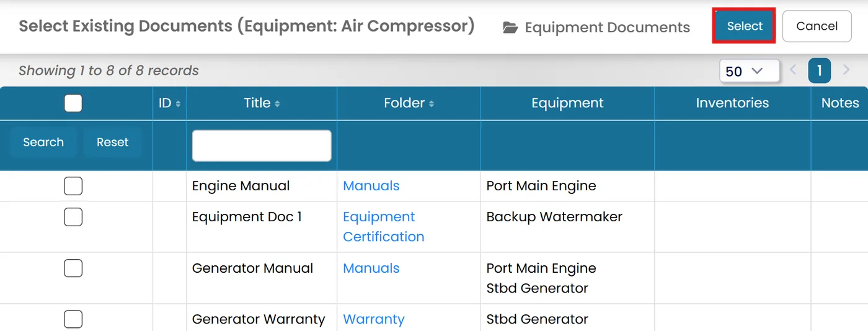
Task: Go to previous page arrow
Action: 793,70
